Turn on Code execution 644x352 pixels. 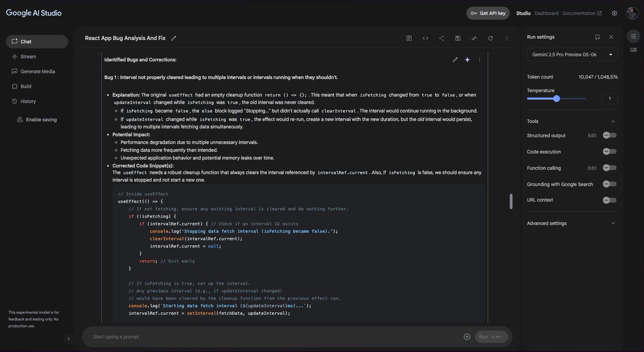[609, 151]
